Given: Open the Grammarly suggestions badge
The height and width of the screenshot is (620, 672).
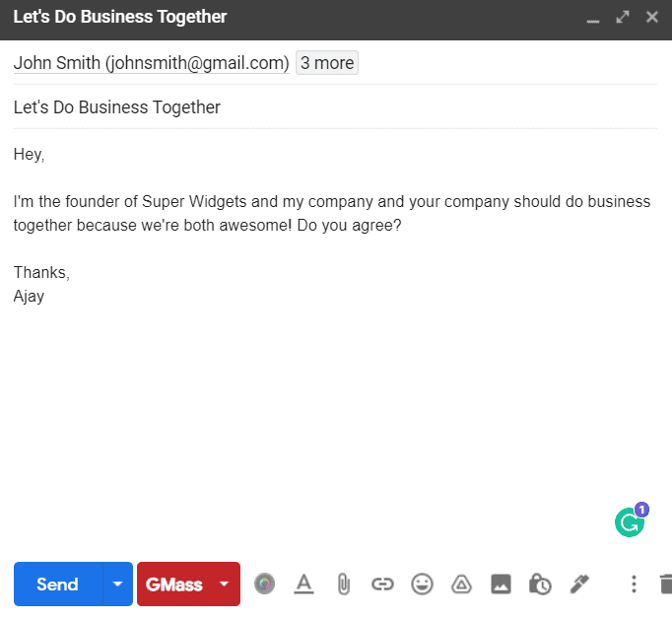Looking at the screenshot, I should (x=632, y=519).
